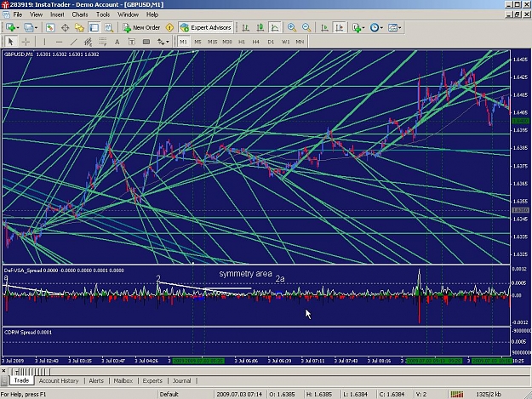Open the Market Watch window icon
Image resolution: width=532 pixels, height=399 pixels.
click(50, 28)
